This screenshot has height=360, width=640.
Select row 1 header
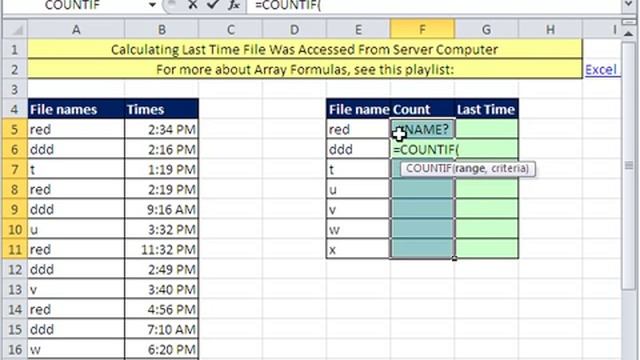(15, 49)
